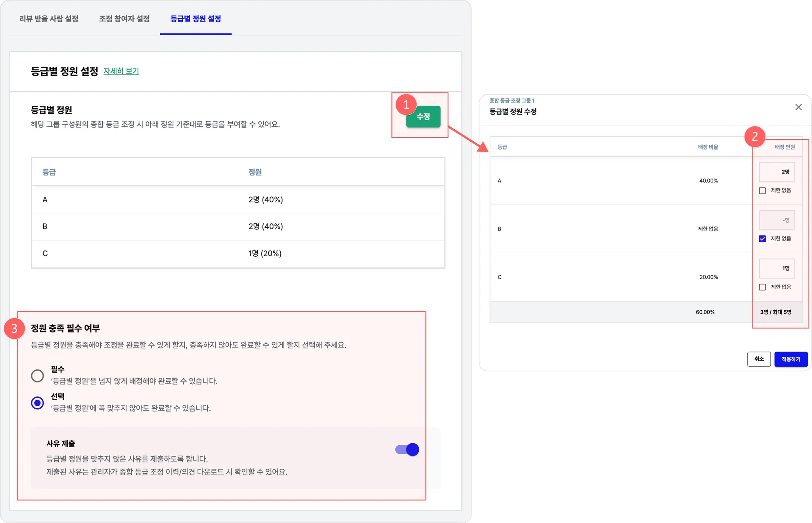812x523 pixels.
Task: Select the 선택 radio option
Action: (x=37, y=403)
